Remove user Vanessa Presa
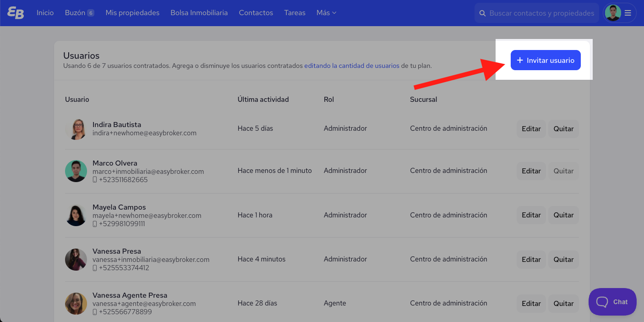 click(x=563, y=260)
